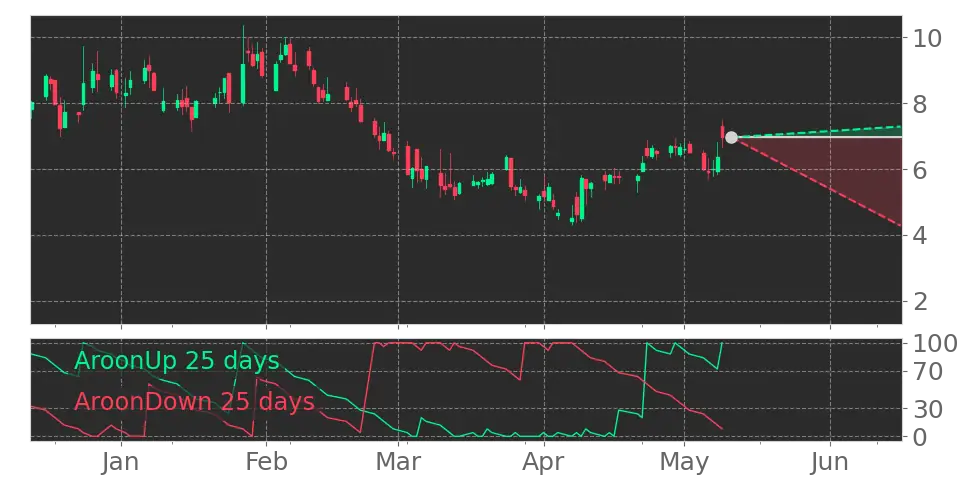
Task: Click the Jan label on the date axis
Action: (121, 462)
